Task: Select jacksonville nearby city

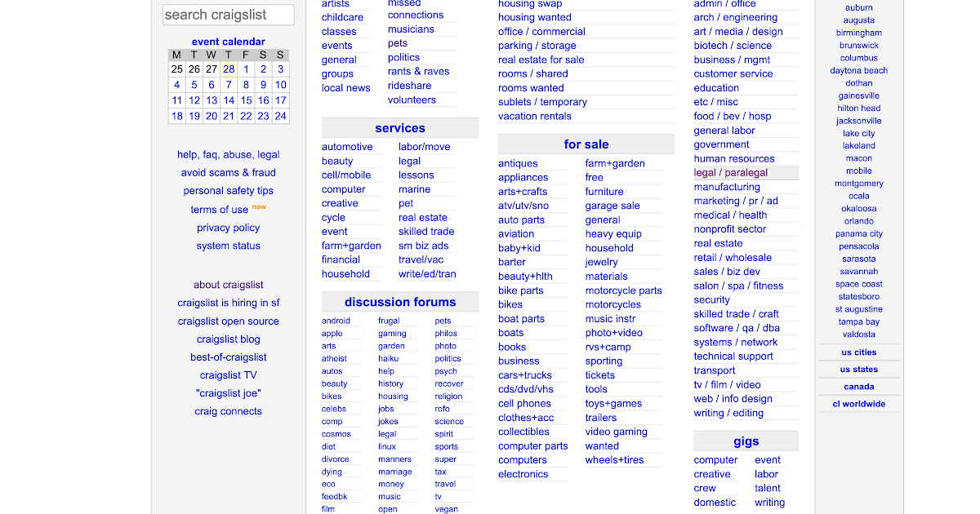Action: click(859, 121)
